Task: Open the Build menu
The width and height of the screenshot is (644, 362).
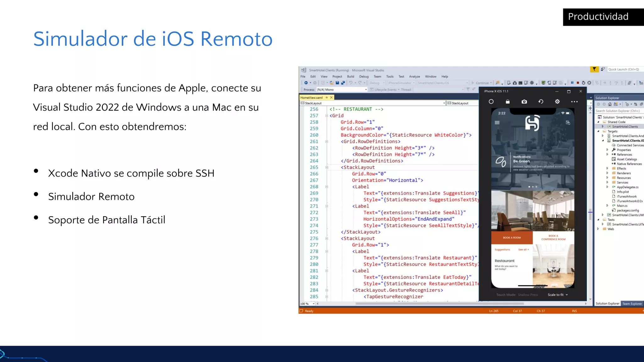Action: pos(350,77)
